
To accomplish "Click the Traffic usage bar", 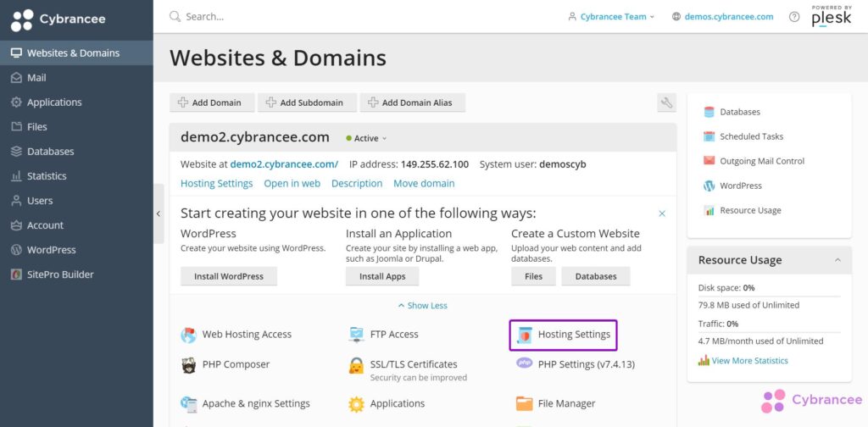I will click(x=769, y=332).
